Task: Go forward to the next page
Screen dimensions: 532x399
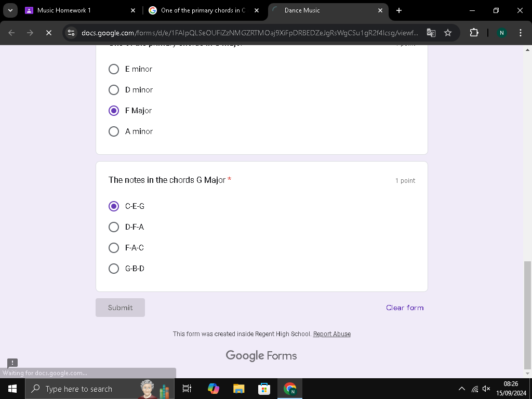Action: click(30, 33)
